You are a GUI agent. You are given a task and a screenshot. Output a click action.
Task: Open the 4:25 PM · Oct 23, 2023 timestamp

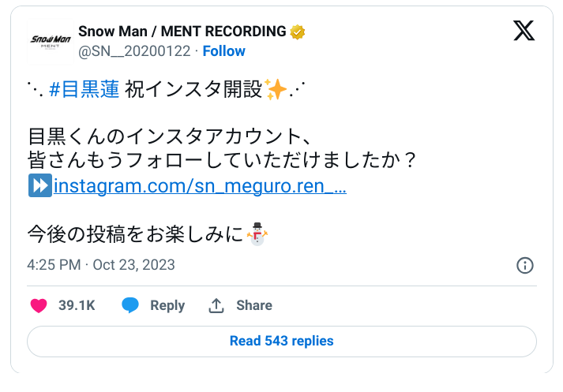[x=101, y=265]
